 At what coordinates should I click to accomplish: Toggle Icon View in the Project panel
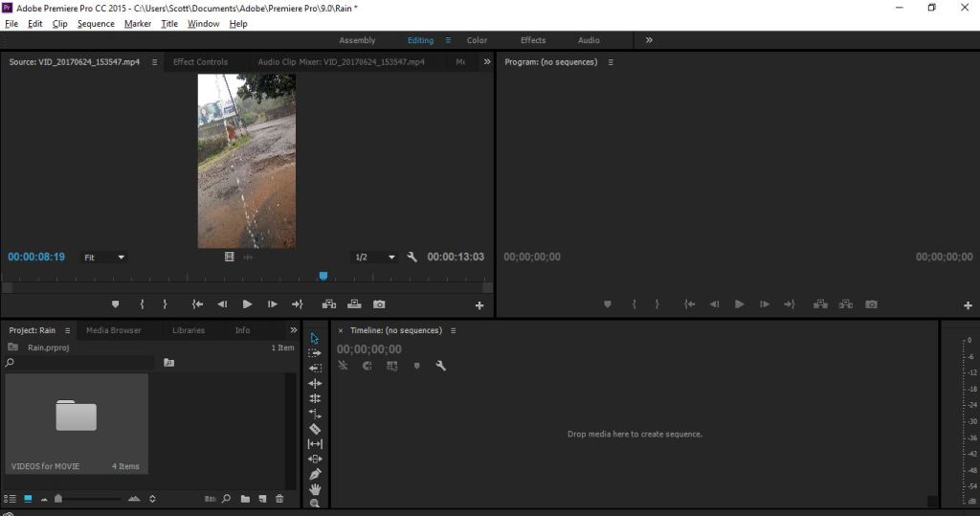click(x=28, y=499)
